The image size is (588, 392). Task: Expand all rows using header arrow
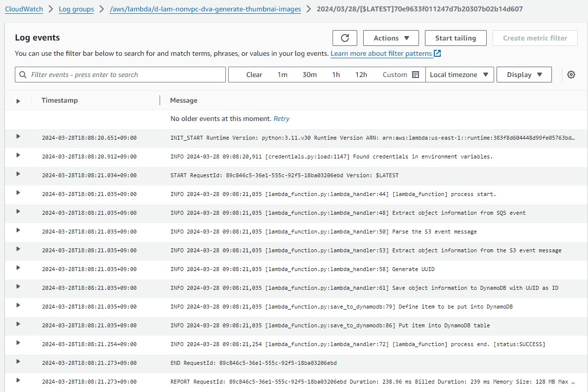click(18, 101)
